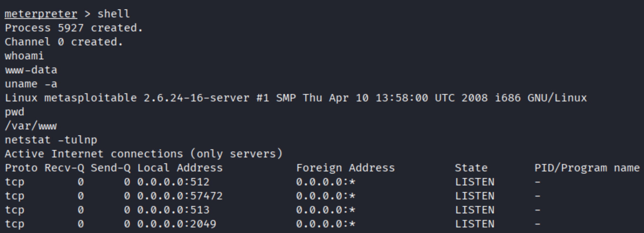This screenshot has height=233, width=644.
Task: Click the 'netstat -tulnp' command line
Action: 51,140
